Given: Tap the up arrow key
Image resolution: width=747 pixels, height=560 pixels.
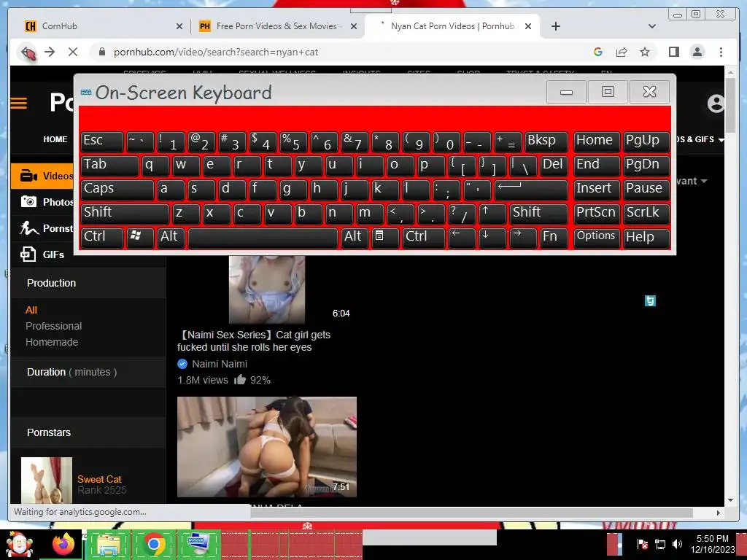Looking at the screenshot, I should click(x=492, y=213).
